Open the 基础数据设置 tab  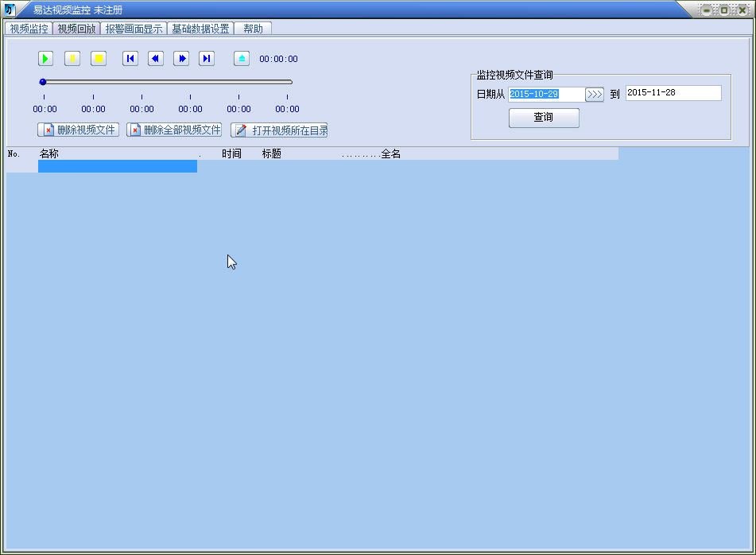click(200, 29)
